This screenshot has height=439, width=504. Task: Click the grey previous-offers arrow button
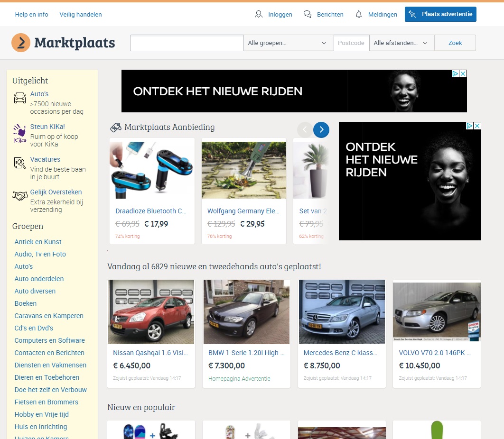click(305, 129)
